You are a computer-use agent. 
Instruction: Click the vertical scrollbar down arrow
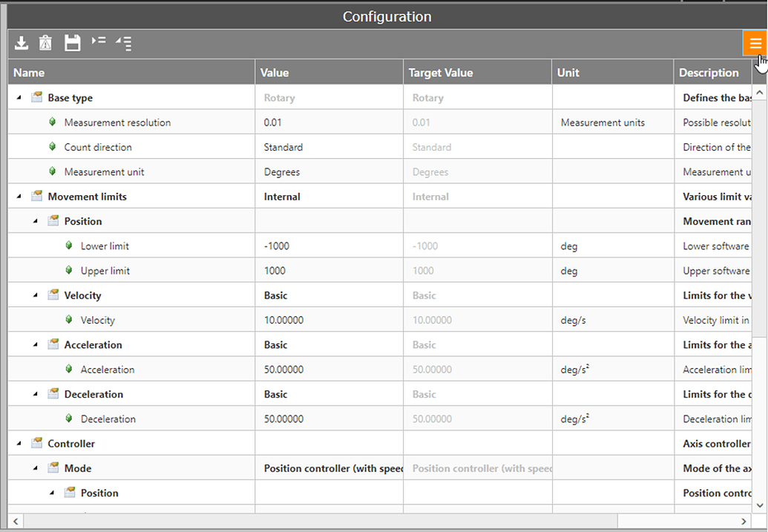760,505
